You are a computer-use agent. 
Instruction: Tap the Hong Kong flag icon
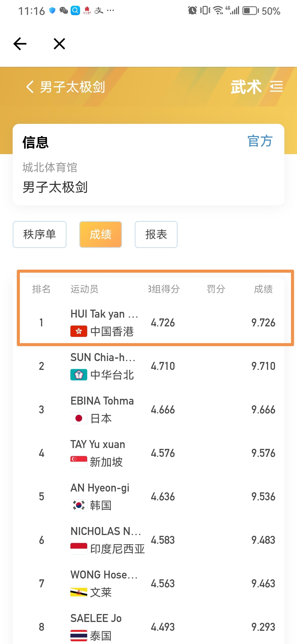(x=79, y=331)
